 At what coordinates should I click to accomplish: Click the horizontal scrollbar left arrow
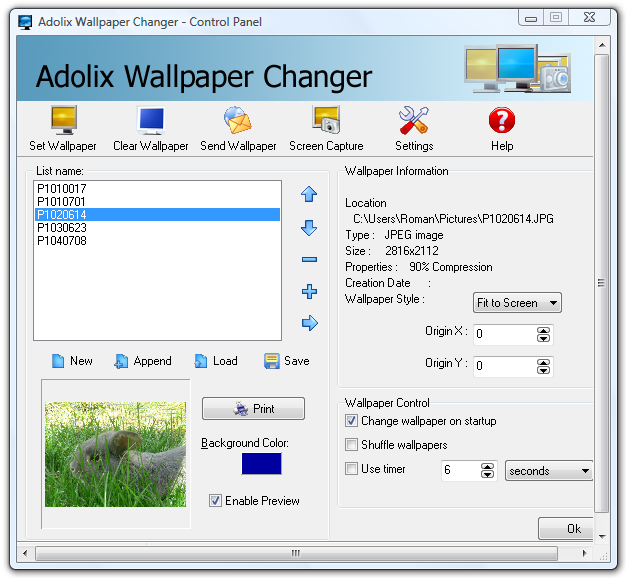[25, 553]
